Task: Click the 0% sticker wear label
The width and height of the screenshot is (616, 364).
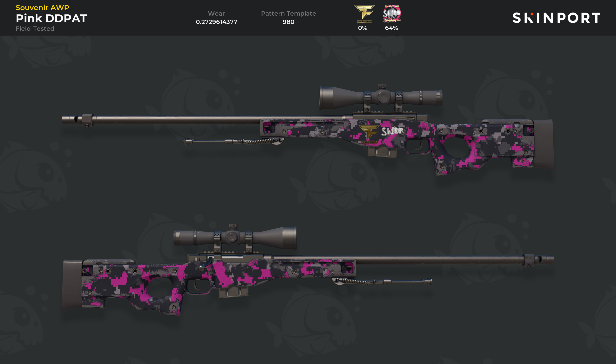Action: click(x=362, y=28)
